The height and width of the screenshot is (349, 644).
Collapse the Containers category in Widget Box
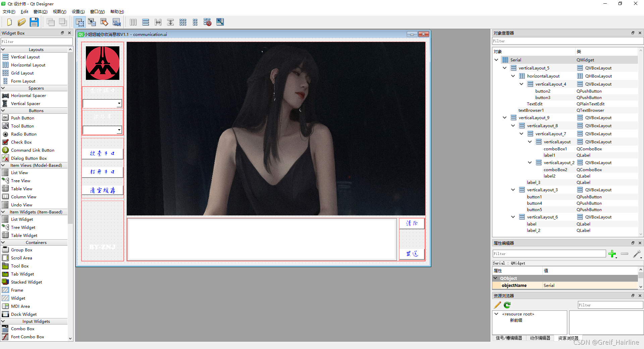point(3,242)
